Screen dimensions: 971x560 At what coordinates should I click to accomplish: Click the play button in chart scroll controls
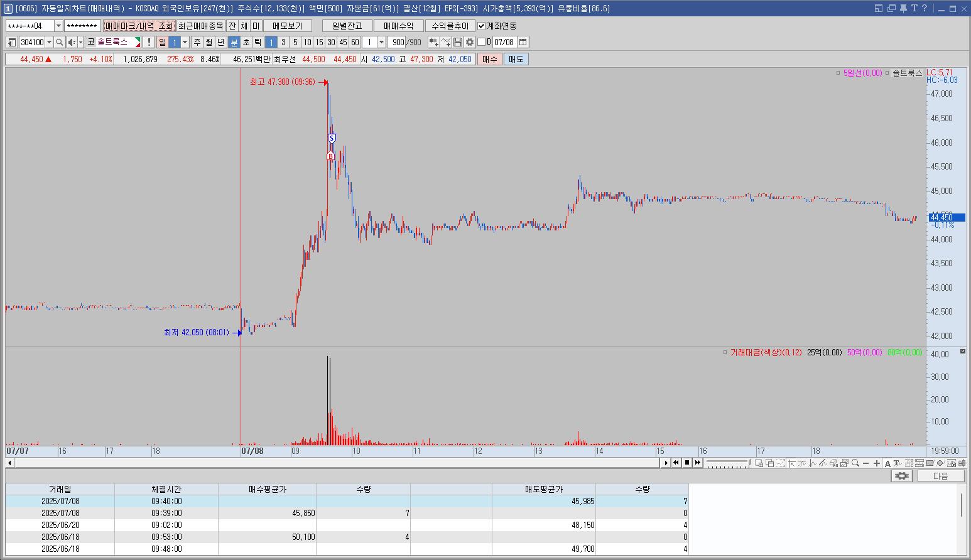coord(666,463)
